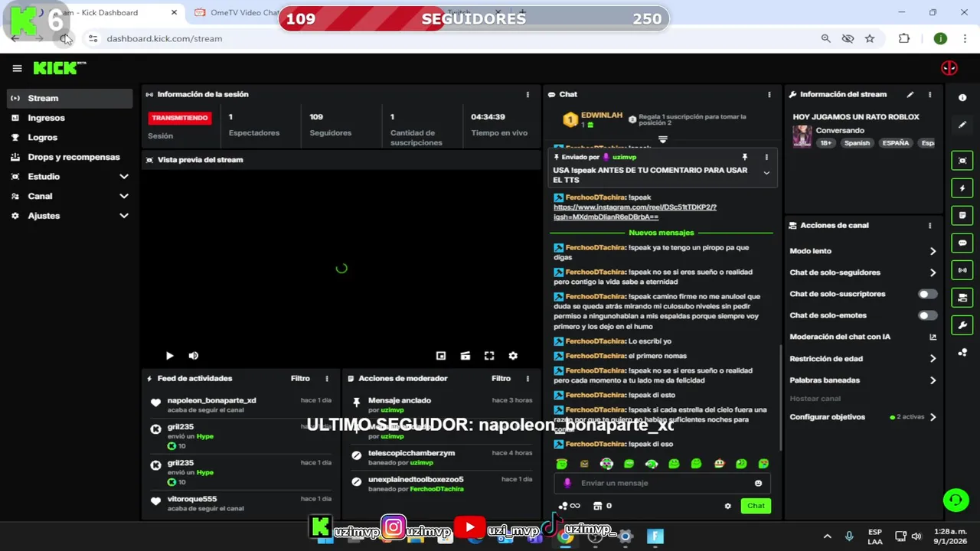The height and width of the screenshot is (551, 980).
Task: Toggle the channel actions widget in right toolbar
Action: point(962,298)
